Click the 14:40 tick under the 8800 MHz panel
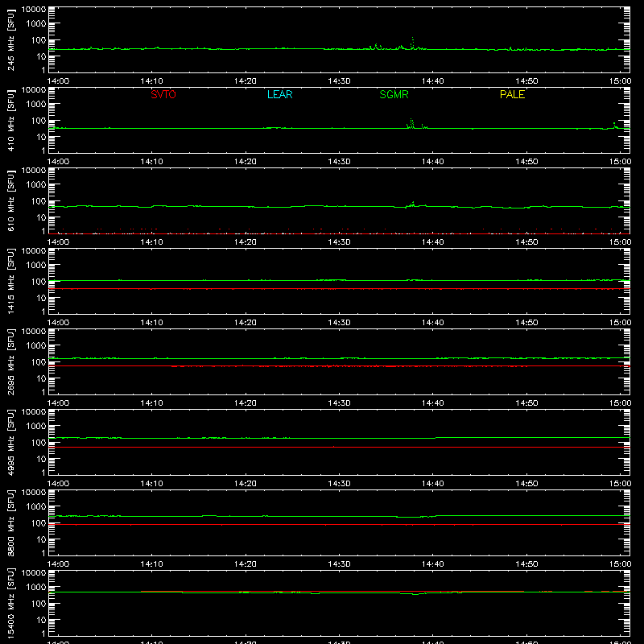The height and width of the screenshot is (644, 644). (x=432, y=564)
